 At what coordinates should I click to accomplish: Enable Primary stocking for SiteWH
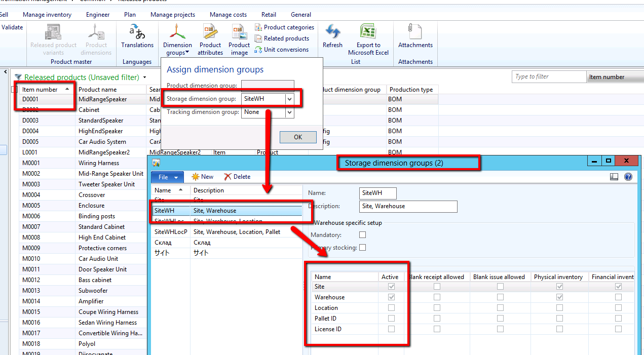(362, 247)
